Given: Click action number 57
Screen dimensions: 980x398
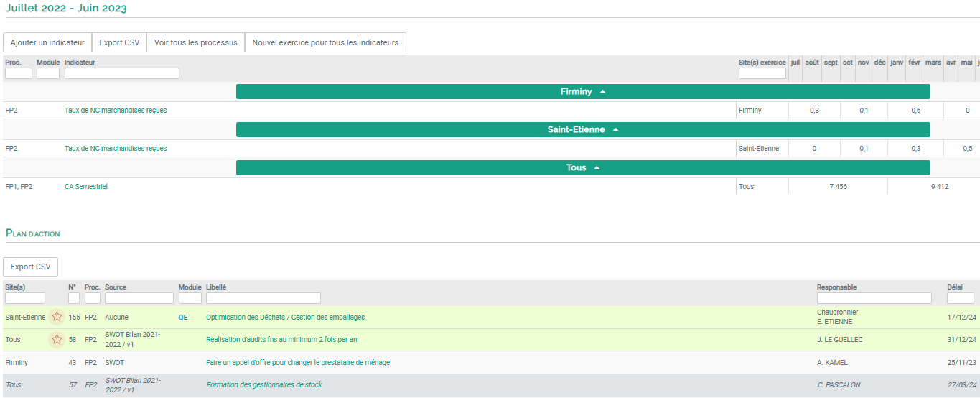Looking at the screenshot, I should (73, 385).
